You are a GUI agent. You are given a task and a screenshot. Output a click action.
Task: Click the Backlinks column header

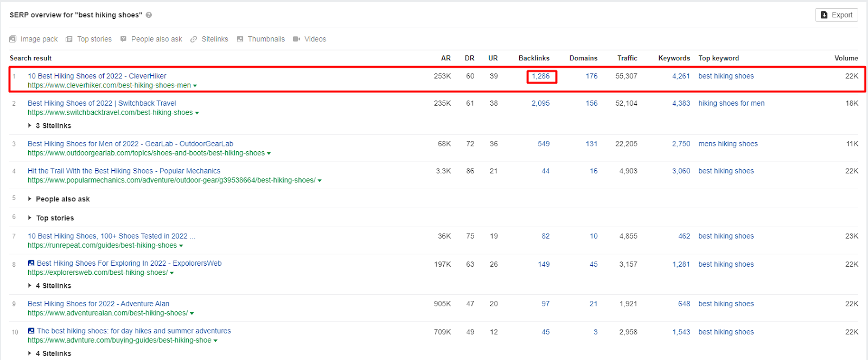[534, 58]
